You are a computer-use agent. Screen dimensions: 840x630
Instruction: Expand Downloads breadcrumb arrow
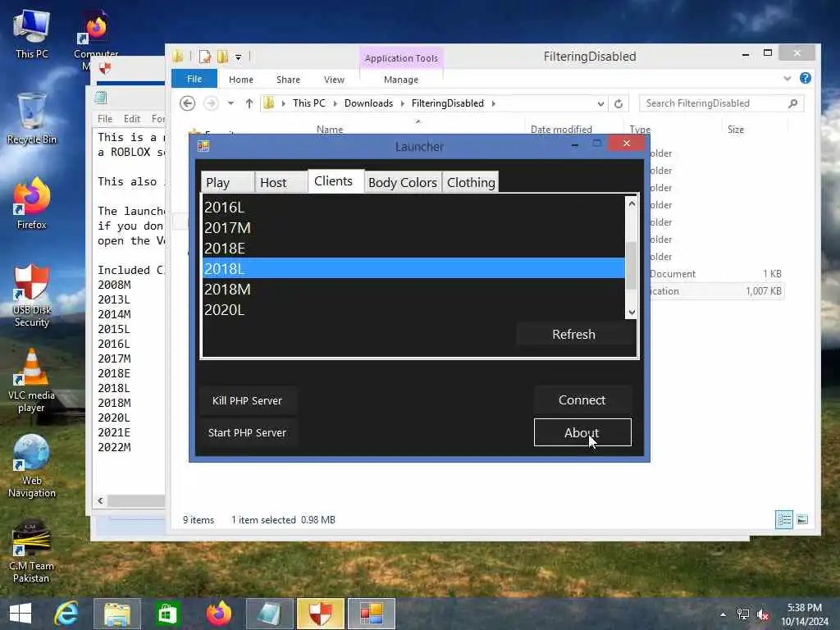[402, 103]
